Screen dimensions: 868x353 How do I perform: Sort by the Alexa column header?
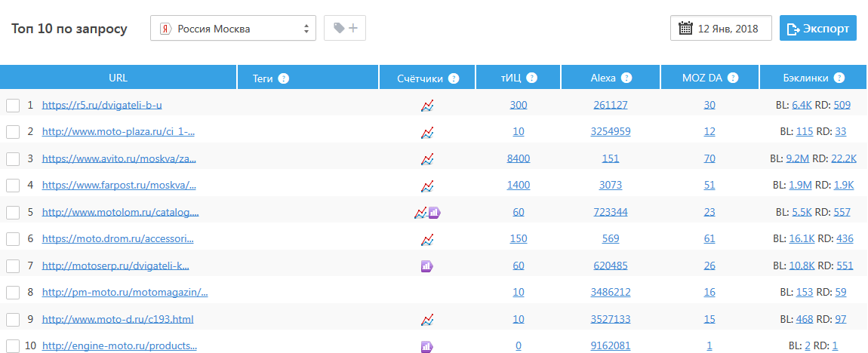(603, 78)
